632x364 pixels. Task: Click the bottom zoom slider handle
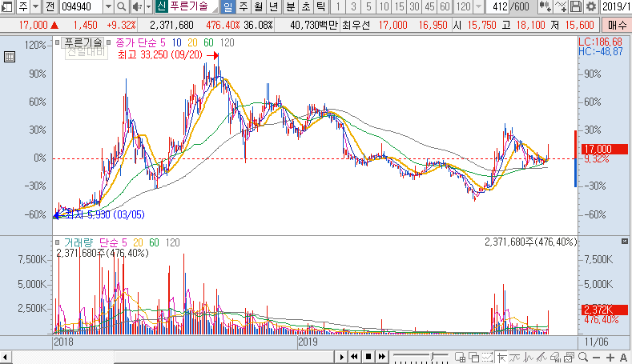tap(433, 356)
